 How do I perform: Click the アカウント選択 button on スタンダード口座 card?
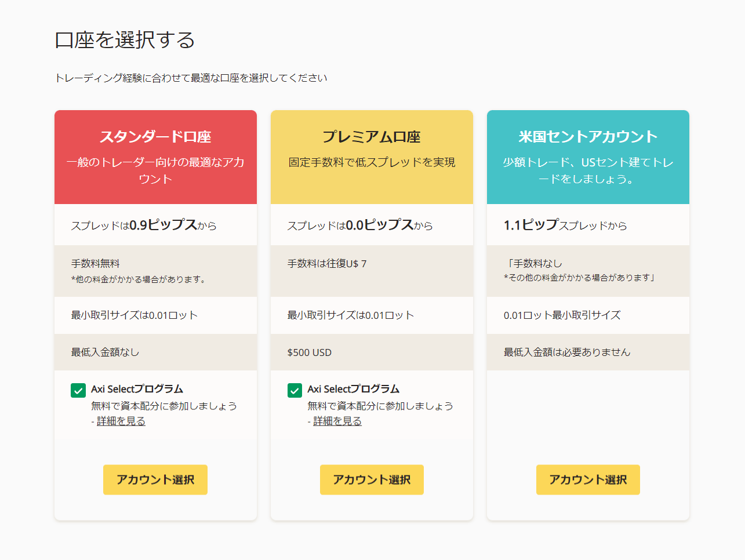155,479
